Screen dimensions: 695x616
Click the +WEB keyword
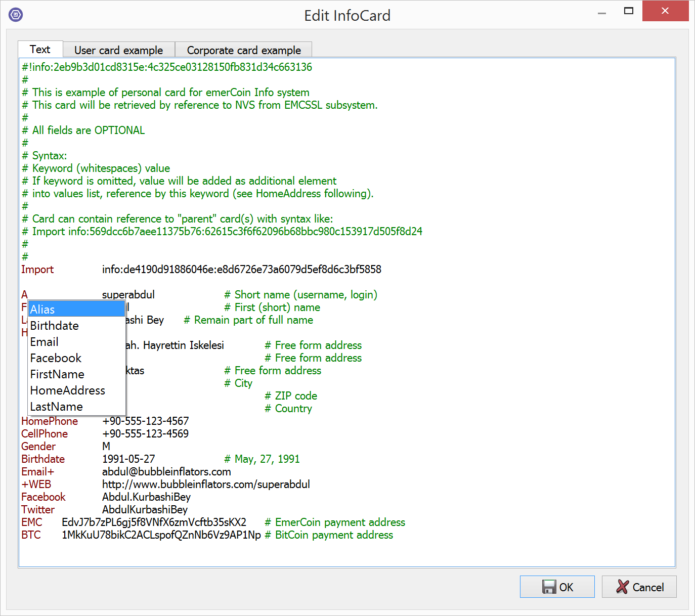click(x=36, y=484)
